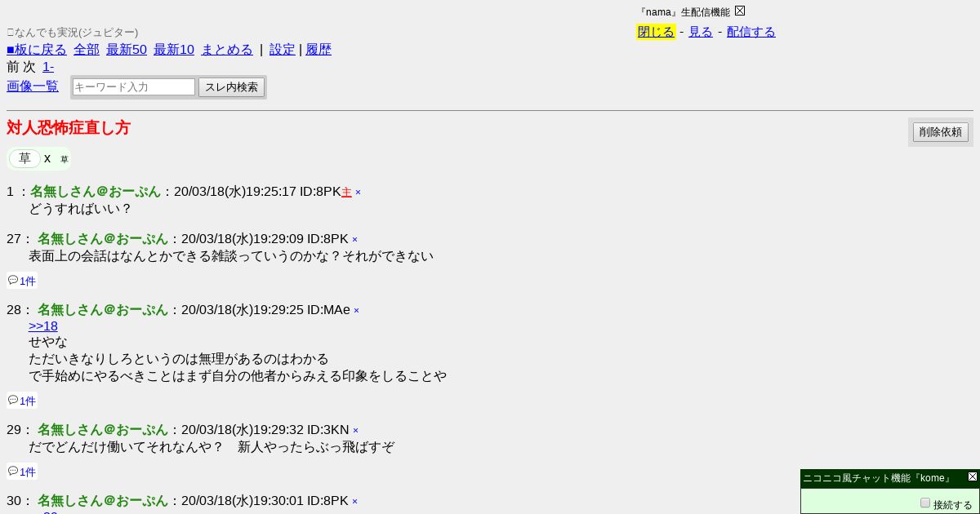Click the 配信する link
This screenshot has height=514, width=980.
pyautogui.click(x=751, y=32)
